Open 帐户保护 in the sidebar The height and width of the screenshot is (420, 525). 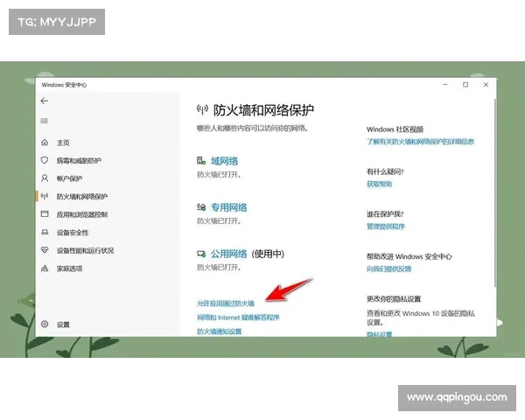coord(72,178)
